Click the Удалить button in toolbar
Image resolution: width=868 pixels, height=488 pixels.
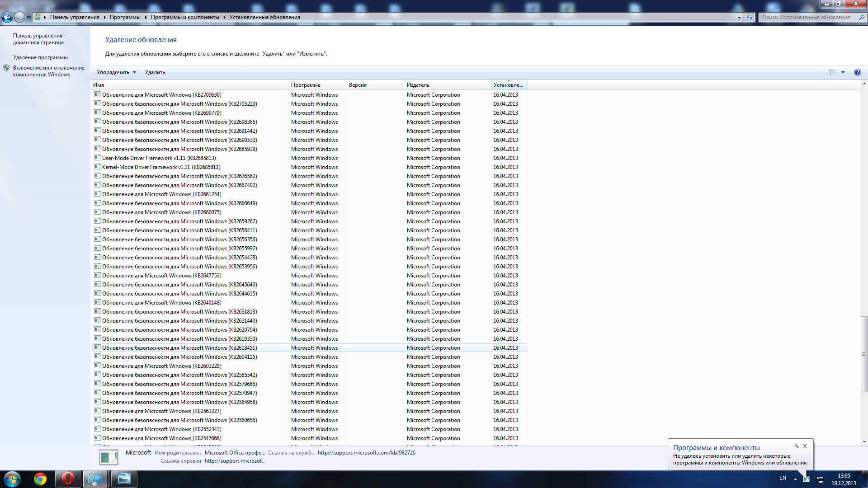pyautogui.click(x=155, y=72)
